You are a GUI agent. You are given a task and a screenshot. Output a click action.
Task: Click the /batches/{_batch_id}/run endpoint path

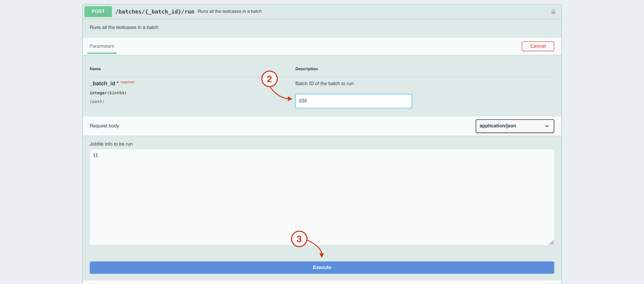click(155, 11)
